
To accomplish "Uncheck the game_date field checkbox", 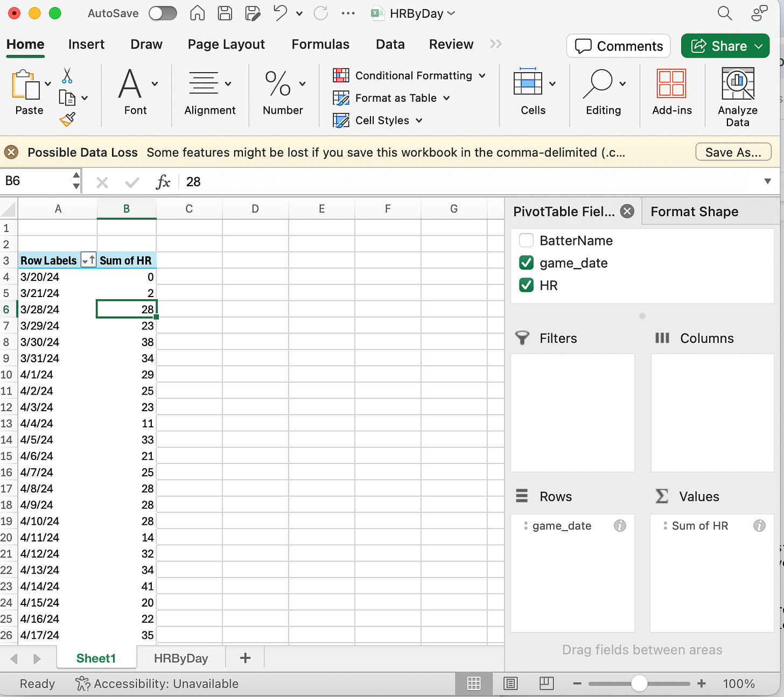I will (526, 263).
